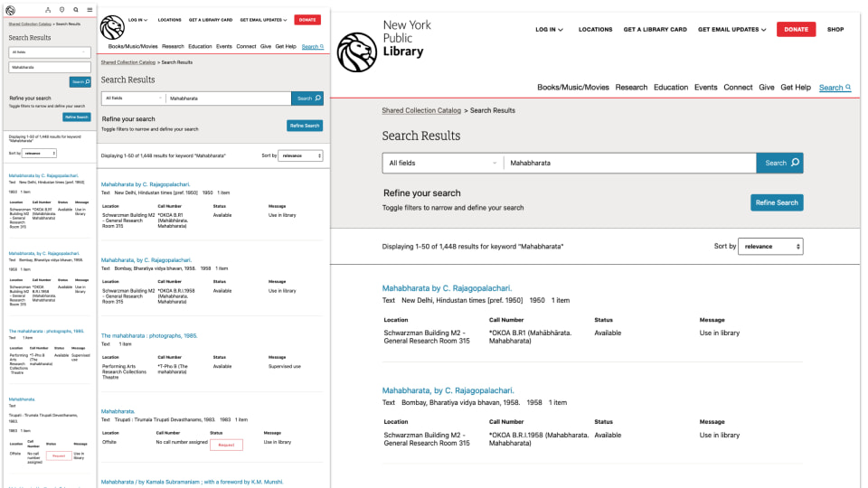Open Shared Collection Catalog breadcrumb in tablet view
868x488 pixels.
point(127,62)
